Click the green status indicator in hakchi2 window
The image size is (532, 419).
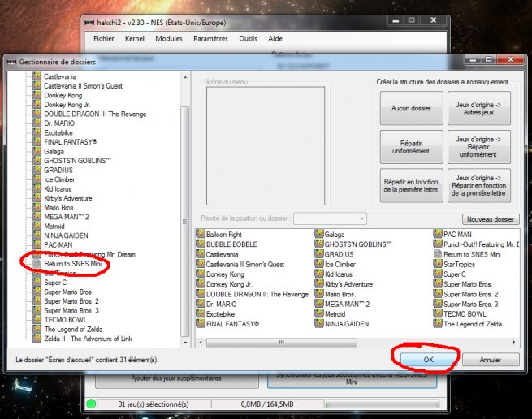point(91,404)
